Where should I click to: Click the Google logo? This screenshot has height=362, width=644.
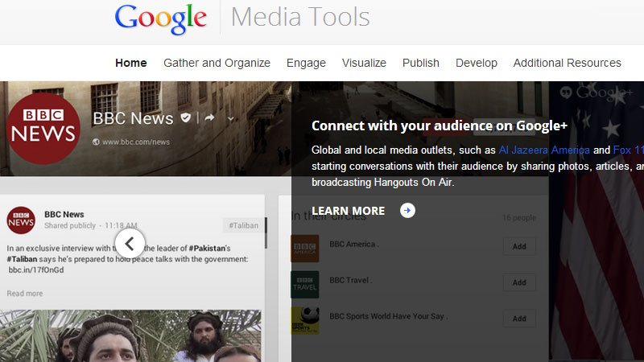(x=160, y=19)
